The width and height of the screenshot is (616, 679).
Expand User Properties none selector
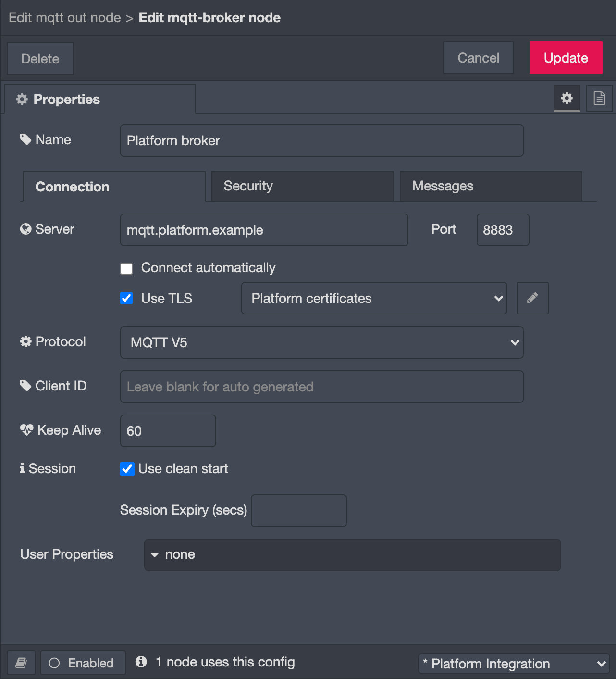[353, 555]
